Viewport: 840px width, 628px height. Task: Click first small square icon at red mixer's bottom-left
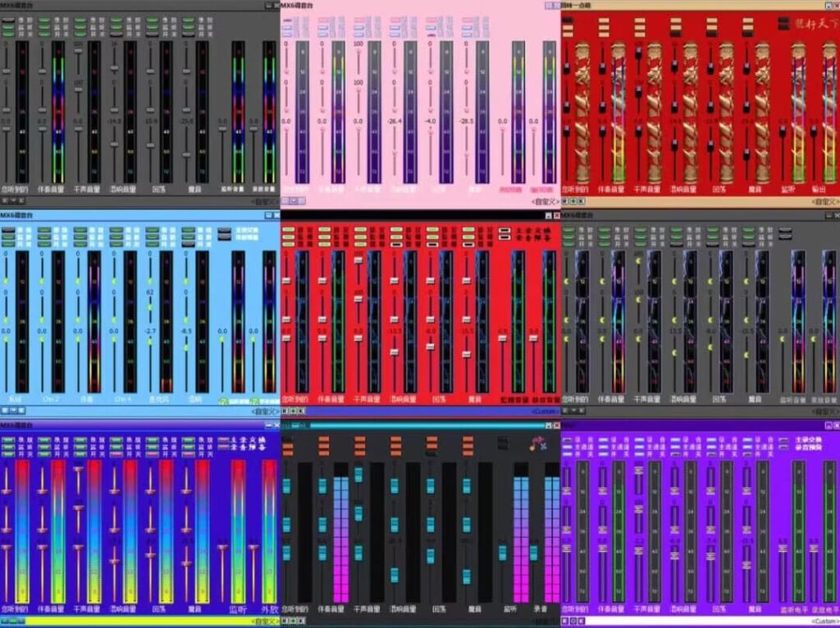[x=285, y=410]
